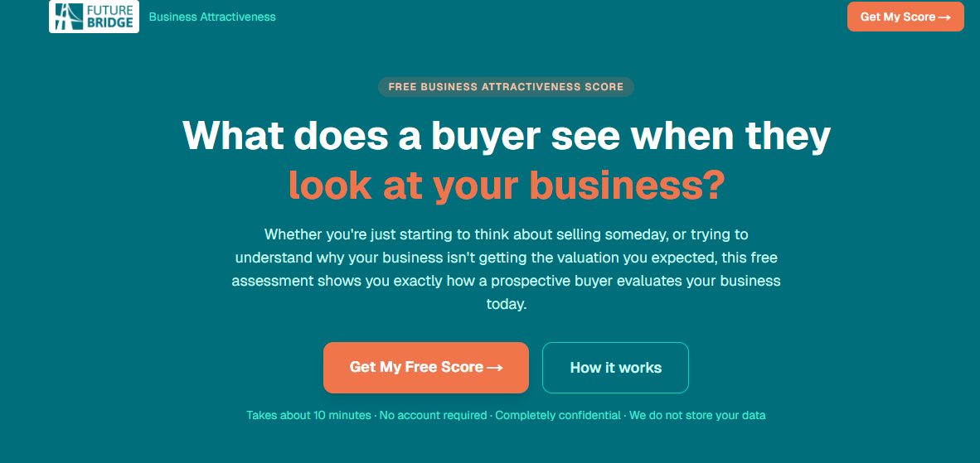This screenshot has width=980, height=463.
Task: Click the orange 'look at your business?' headline
Action: (506, 186)
